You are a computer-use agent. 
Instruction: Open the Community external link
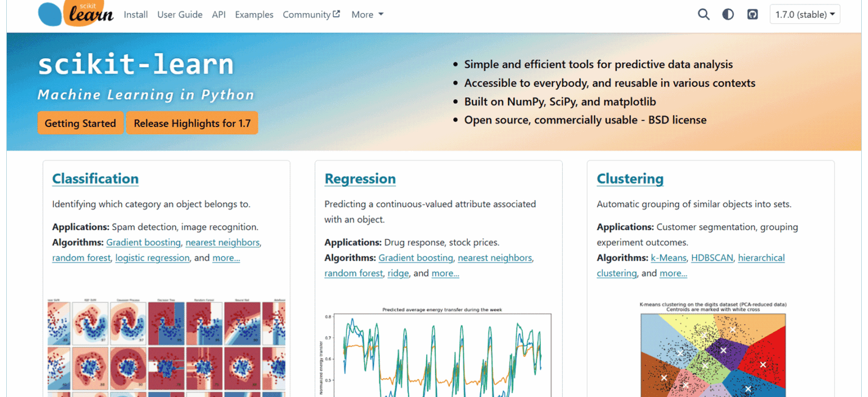(311, 15)
